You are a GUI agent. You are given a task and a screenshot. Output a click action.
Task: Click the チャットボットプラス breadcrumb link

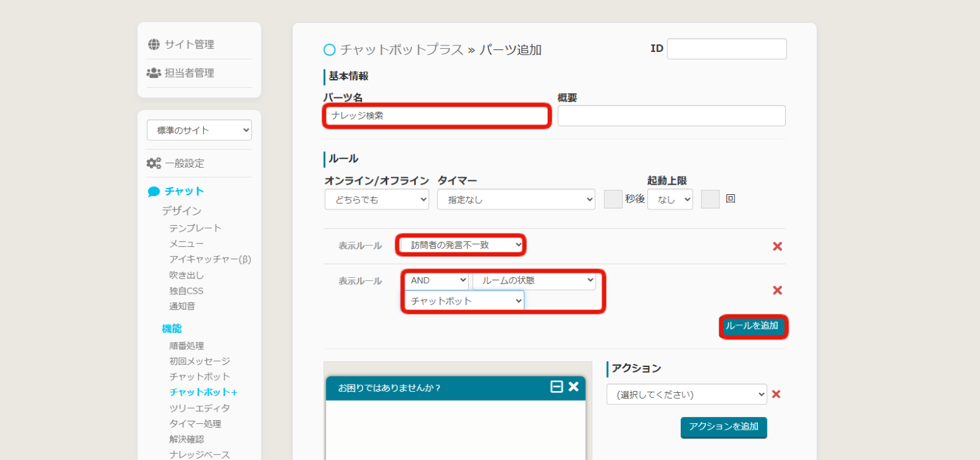pos(401,49)
